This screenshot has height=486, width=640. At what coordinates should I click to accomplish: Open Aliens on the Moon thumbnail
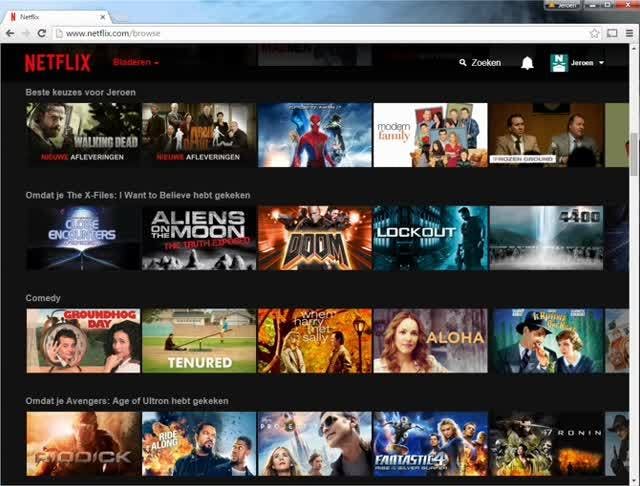tap(199, 238)
